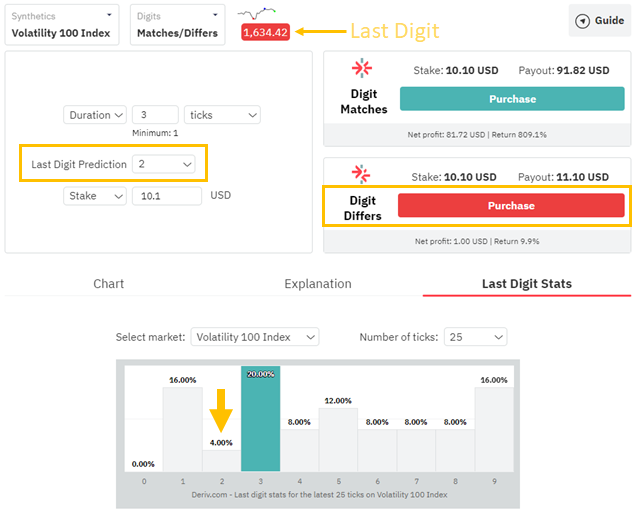
Task: Click the Deriv.com chart caption text
Action: tap(319, 495)
